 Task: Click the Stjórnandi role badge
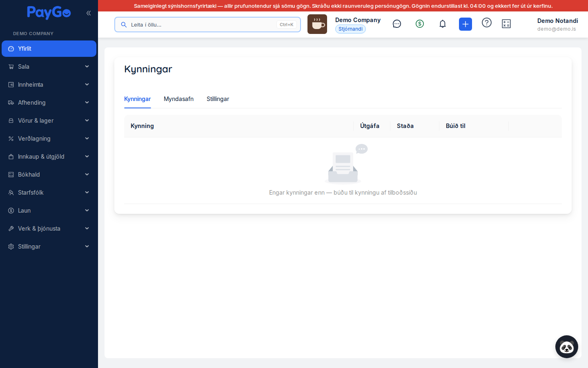pyautogui.click(x=350, y=29)
